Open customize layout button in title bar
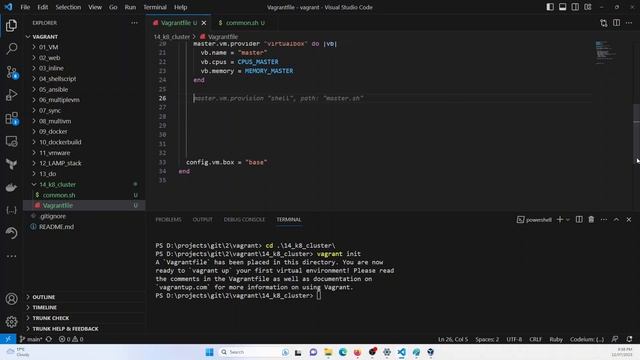The height and width of the screenshot is (360, 640). [588, 7]
